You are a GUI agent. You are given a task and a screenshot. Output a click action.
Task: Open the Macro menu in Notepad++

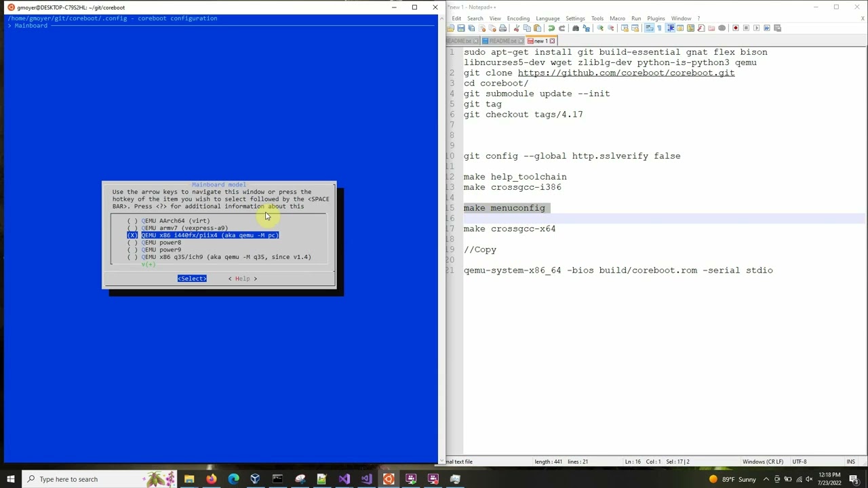click(x=617, y=18)
